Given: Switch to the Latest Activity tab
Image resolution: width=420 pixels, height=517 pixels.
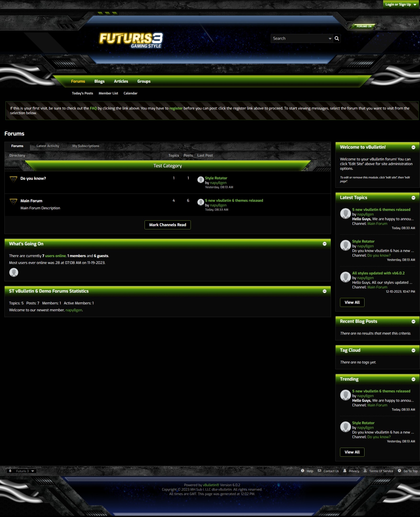Looking at the screenshot, I should [x=48, y=146].
